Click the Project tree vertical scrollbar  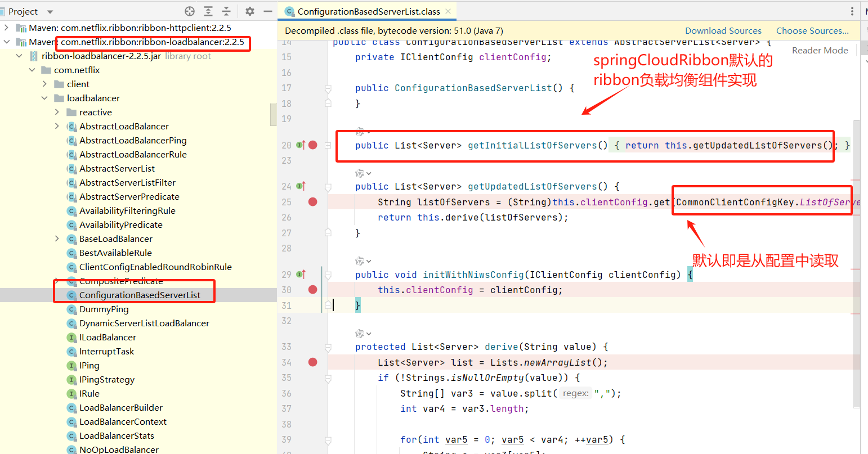(x=274, y=114)
